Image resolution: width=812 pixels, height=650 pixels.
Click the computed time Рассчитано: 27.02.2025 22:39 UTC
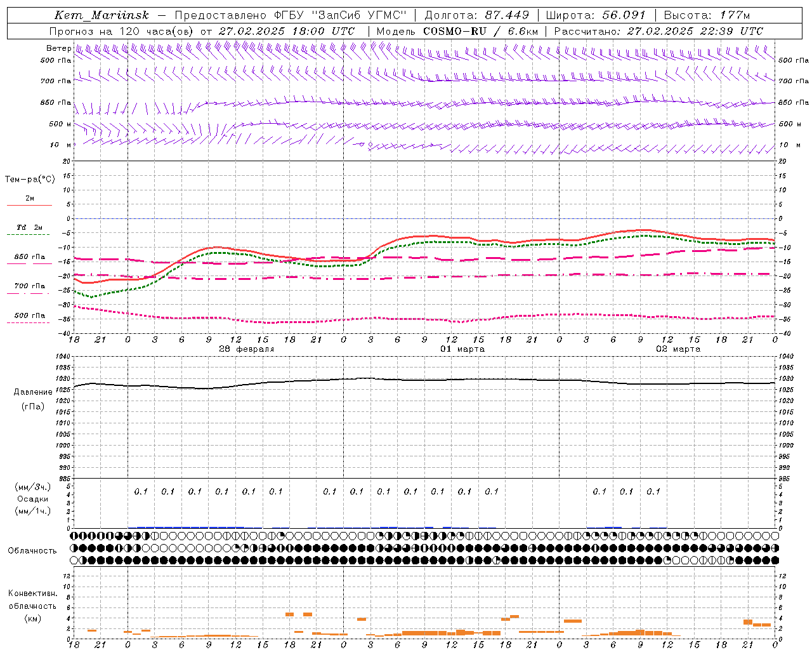(658, 30)
